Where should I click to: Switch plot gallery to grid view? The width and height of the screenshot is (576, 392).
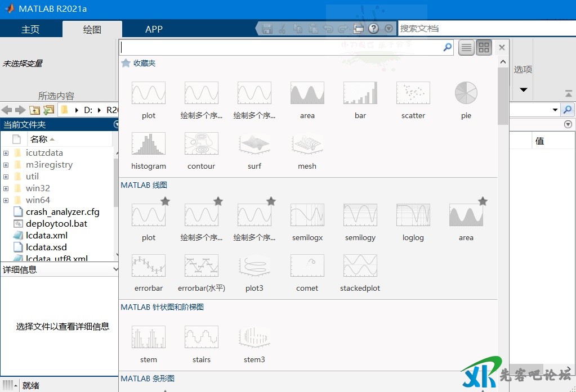click(484, 48)
